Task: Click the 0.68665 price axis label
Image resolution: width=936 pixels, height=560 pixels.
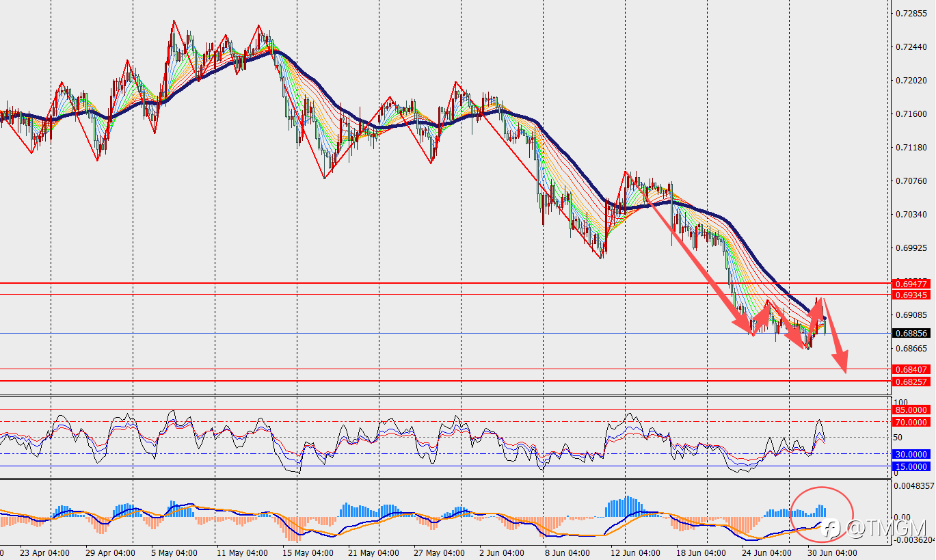Action: pyautogui.click(x=912, y=349)
